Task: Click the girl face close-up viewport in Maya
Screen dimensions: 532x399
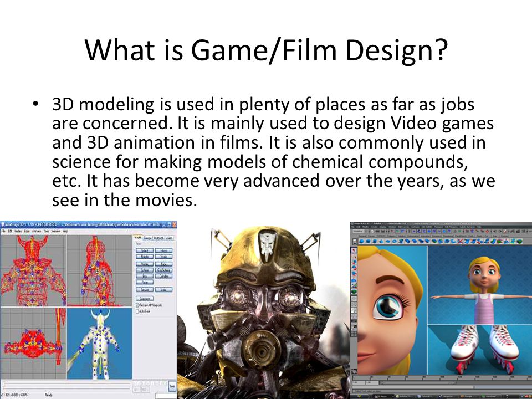Action: click(392, 310)
